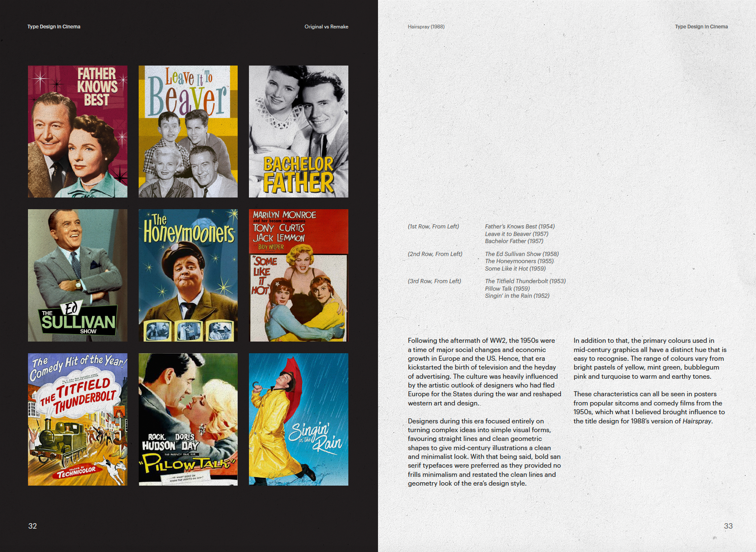Click the Titfield Thunderbolt poster
756x552 pixels.
point(78,420)
